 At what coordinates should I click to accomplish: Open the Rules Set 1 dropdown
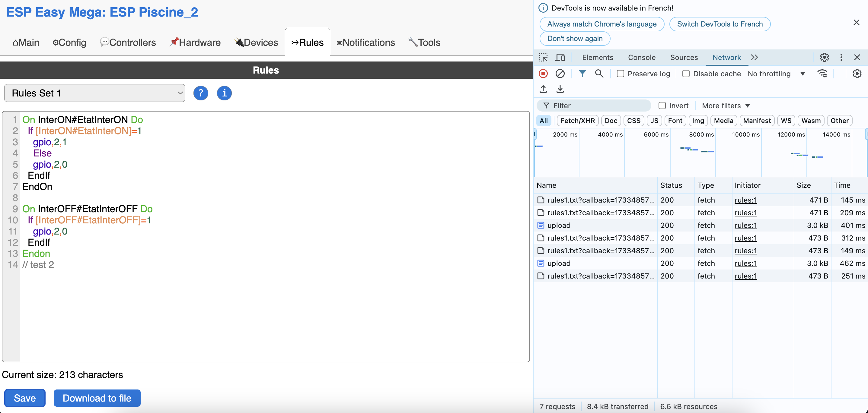[x=95, y=93]
